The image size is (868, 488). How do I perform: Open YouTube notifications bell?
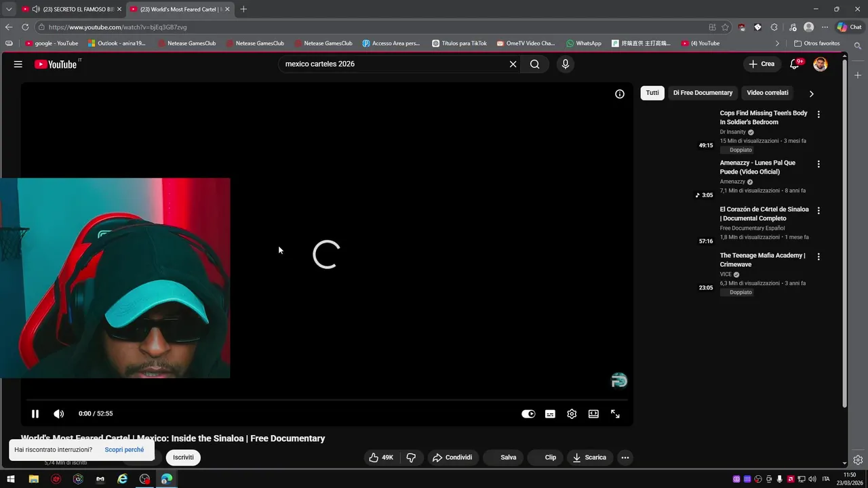[794, 64]
